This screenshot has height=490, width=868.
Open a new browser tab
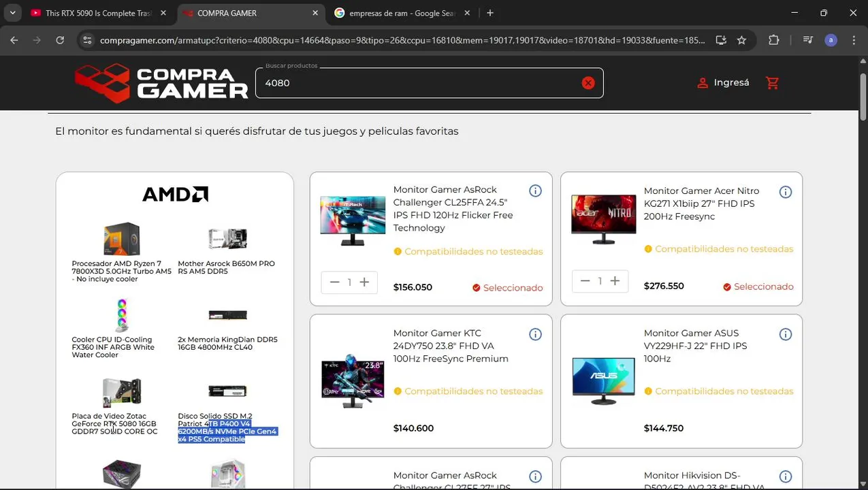click(x=490, y=13)
